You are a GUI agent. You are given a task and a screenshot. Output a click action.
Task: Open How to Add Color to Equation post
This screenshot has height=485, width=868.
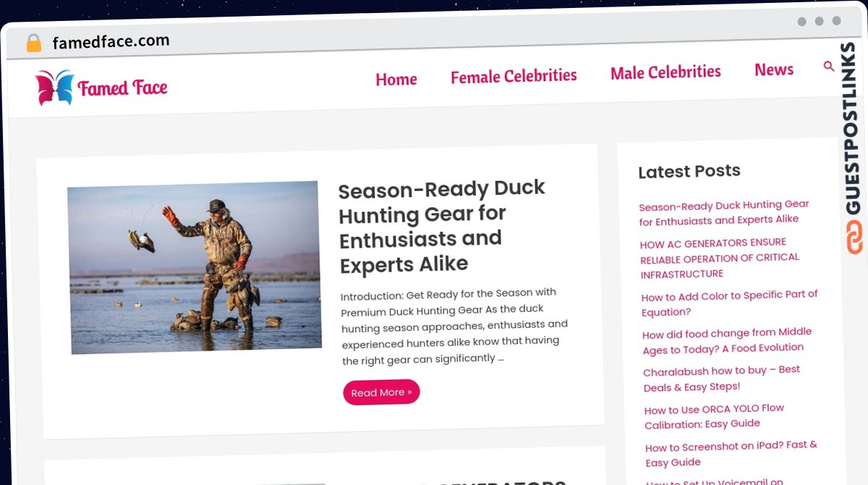(x=729, y=303)
